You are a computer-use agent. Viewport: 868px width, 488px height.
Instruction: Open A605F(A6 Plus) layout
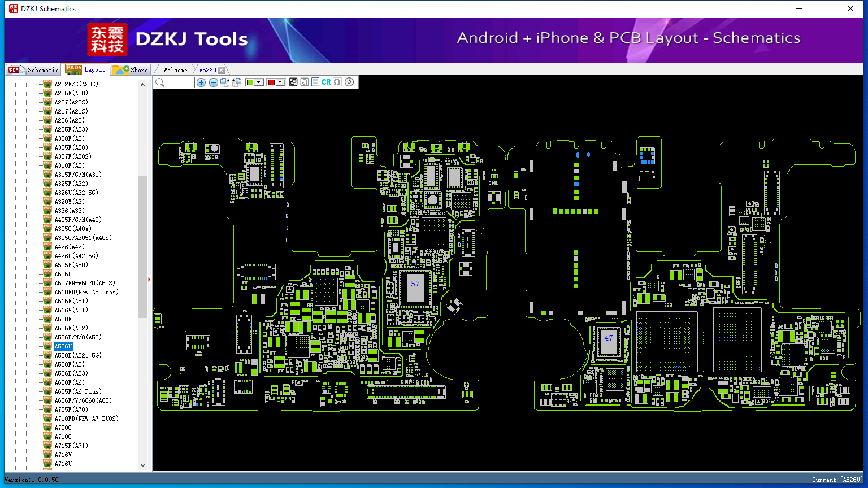(x=78, y=391)
